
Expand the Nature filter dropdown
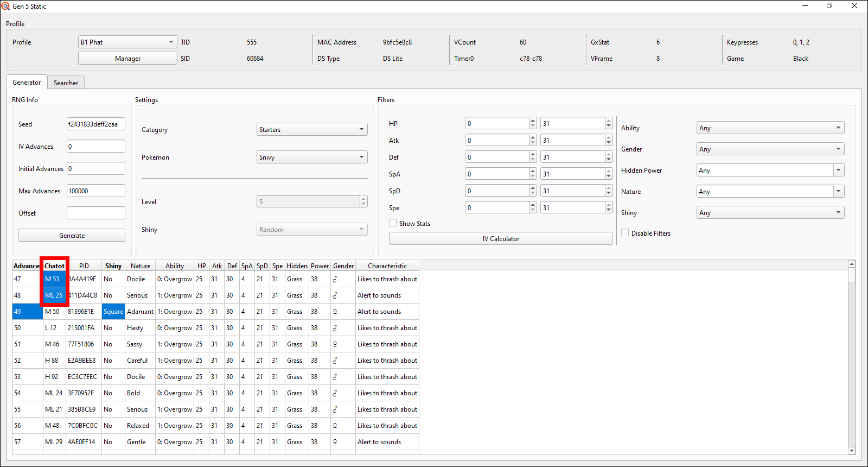[770, 192]
